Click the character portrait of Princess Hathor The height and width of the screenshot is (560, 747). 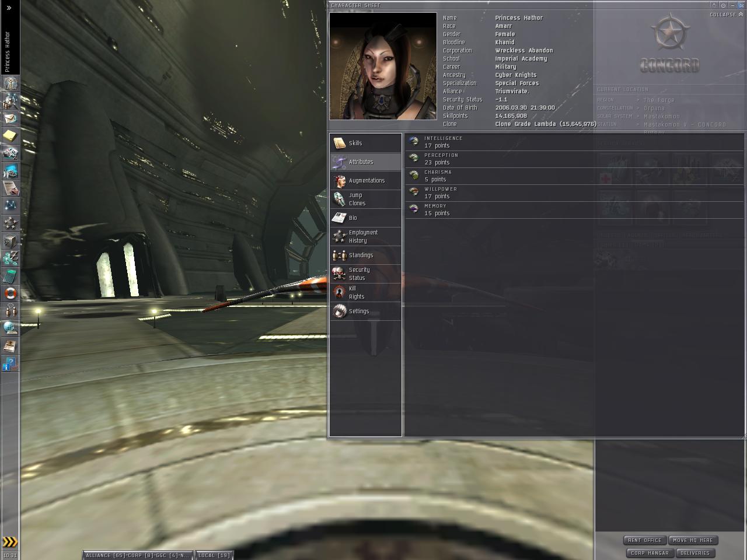tap(383, 66)
